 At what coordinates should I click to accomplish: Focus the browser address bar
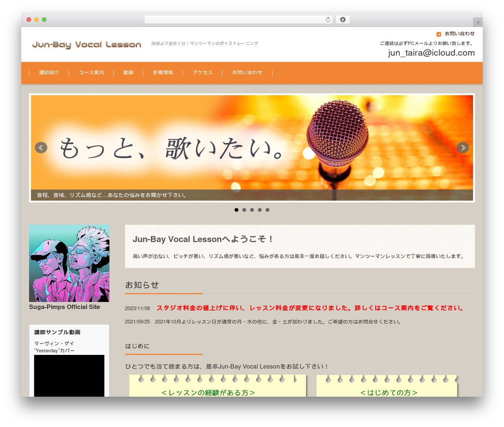(x=239, y=20)
